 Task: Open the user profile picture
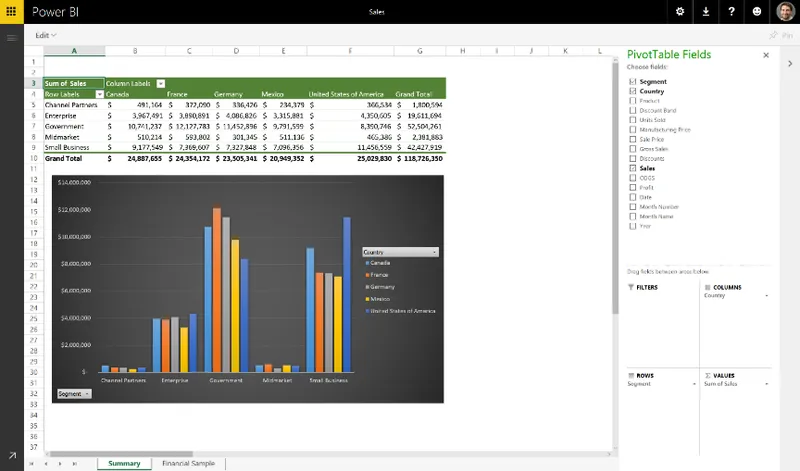point(785,11)
